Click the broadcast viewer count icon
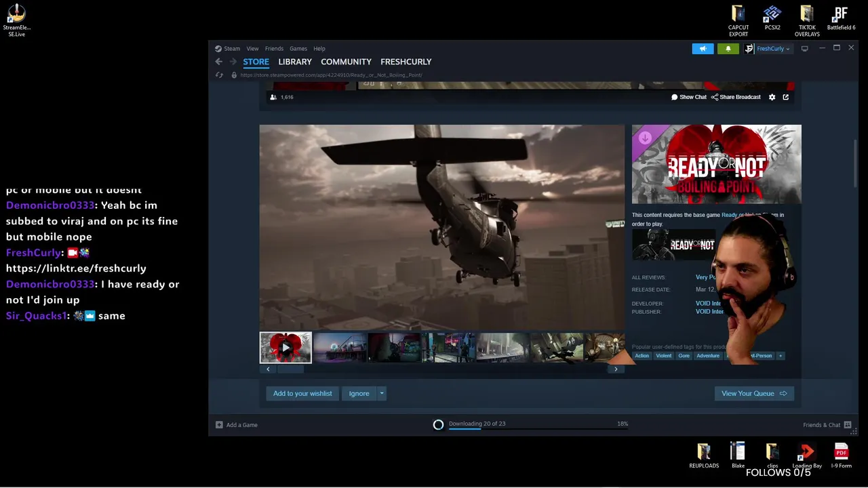This screenshot has width=868, height=488. coord(273,97)
